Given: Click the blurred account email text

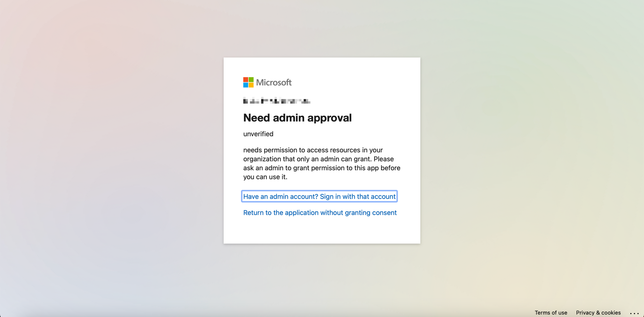Looking at the screenshot, I should click(x=277, y=101).
